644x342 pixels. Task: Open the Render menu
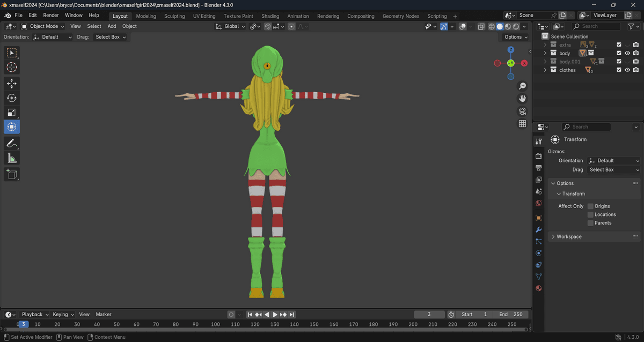[51, 16]
